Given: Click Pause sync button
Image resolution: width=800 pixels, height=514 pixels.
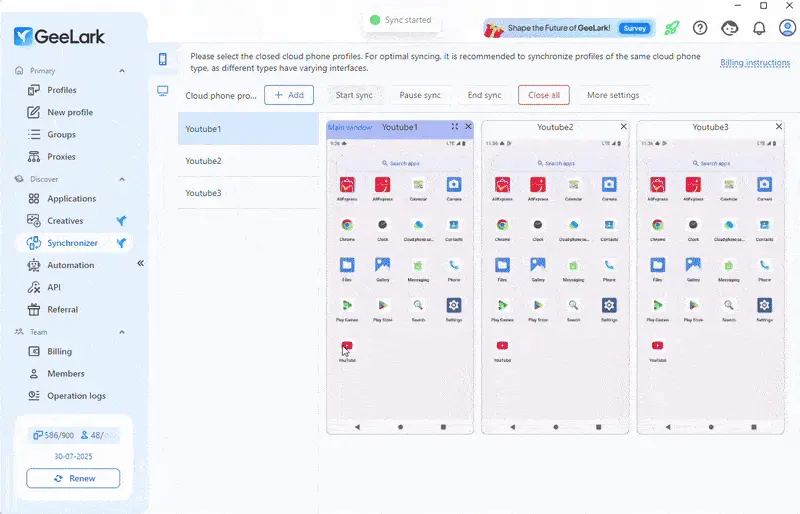Looking at the screenshot, I should [420, 95].
